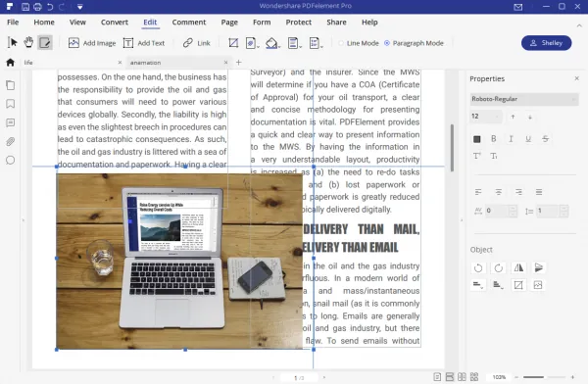Apply Subscript formatting
This screenshot has height=384, width=588.
click(494, 156)
